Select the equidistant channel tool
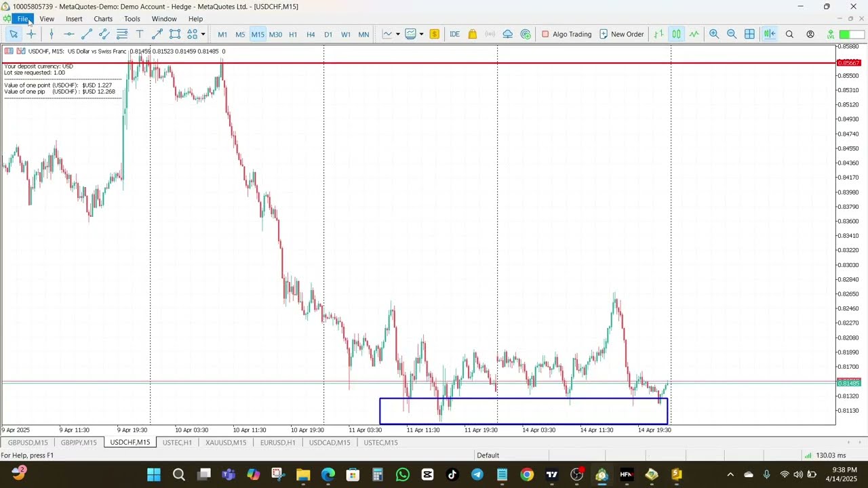Screen dimensions: 868x488 point(104,34)
